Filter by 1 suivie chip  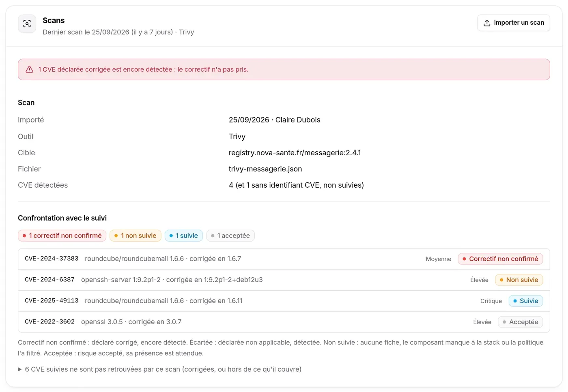[x=184, y=236]
